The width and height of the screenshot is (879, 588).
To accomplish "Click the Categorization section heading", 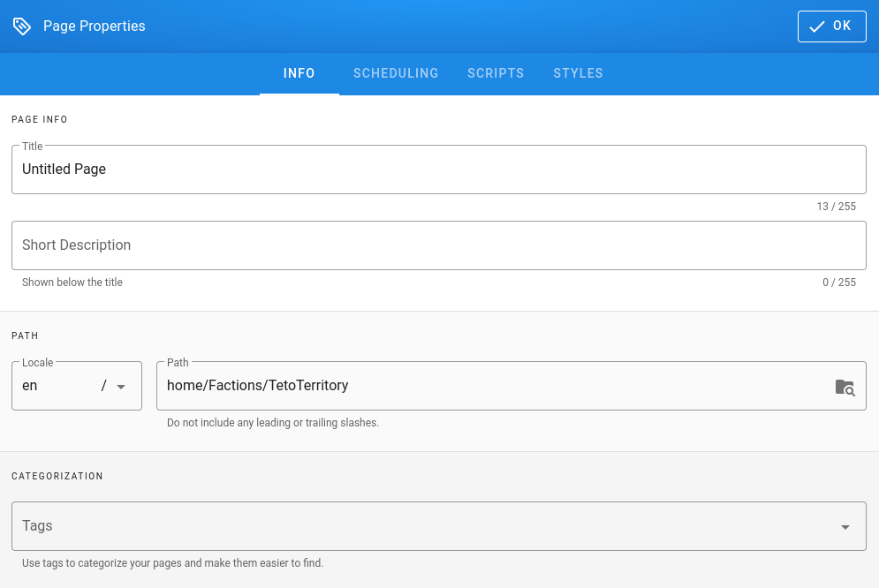I will point(57,476).
